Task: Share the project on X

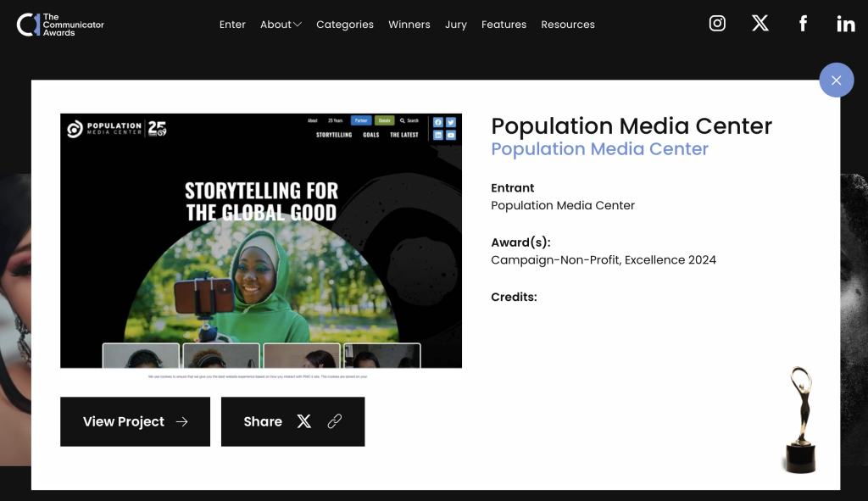Action: click(x=304, y=421)
